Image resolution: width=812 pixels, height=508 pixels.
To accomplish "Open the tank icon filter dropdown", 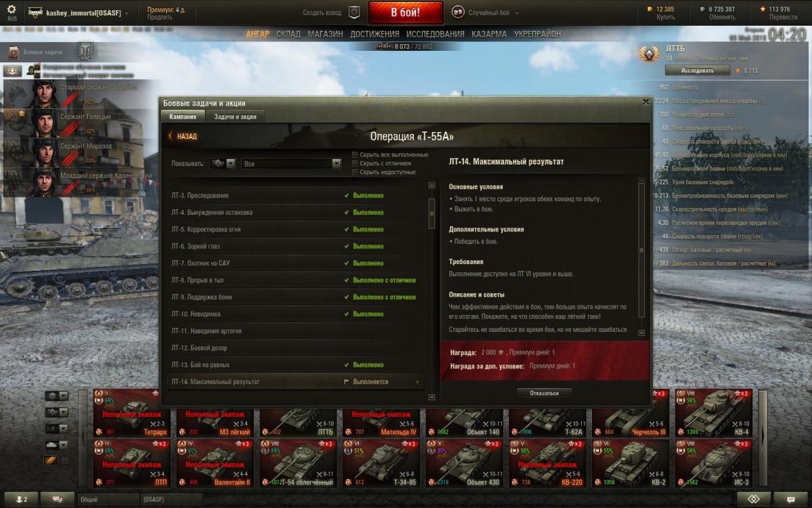I will pyautogui.click(x=56, y=445).
